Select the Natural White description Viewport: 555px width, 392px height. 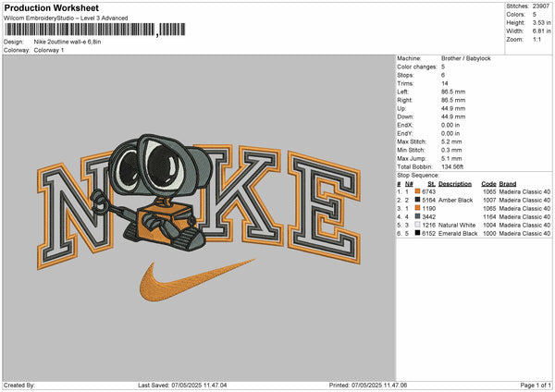tap(457, 225)
